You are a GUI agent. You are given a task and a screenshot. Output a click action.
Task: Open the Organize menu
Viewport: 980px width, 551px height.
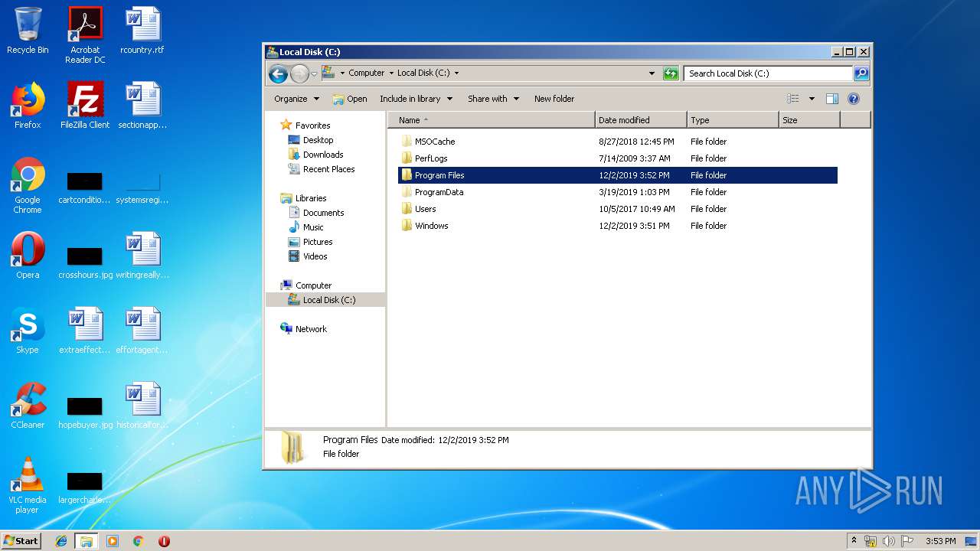click(x=296, y=99)
